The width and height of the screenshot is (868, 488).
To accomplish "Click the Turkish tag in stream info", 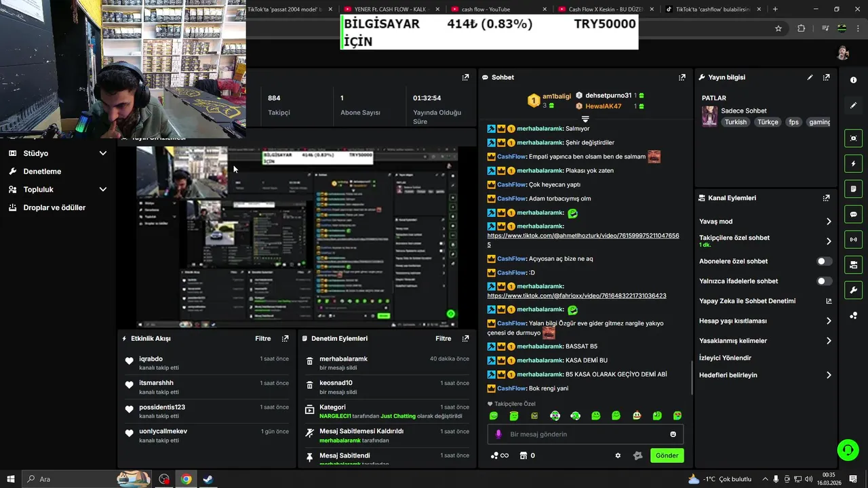I will [735, 122].
